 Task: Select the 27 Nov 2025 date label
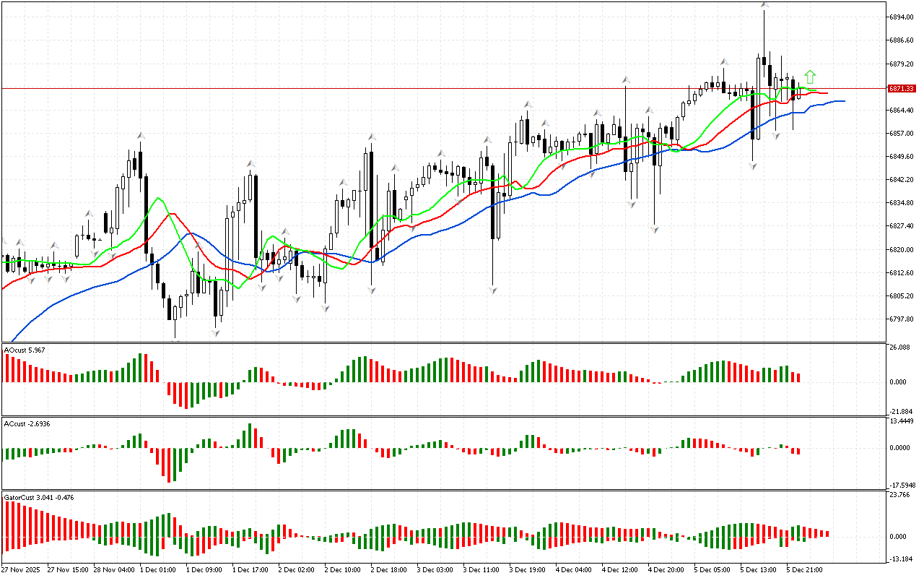22,569
